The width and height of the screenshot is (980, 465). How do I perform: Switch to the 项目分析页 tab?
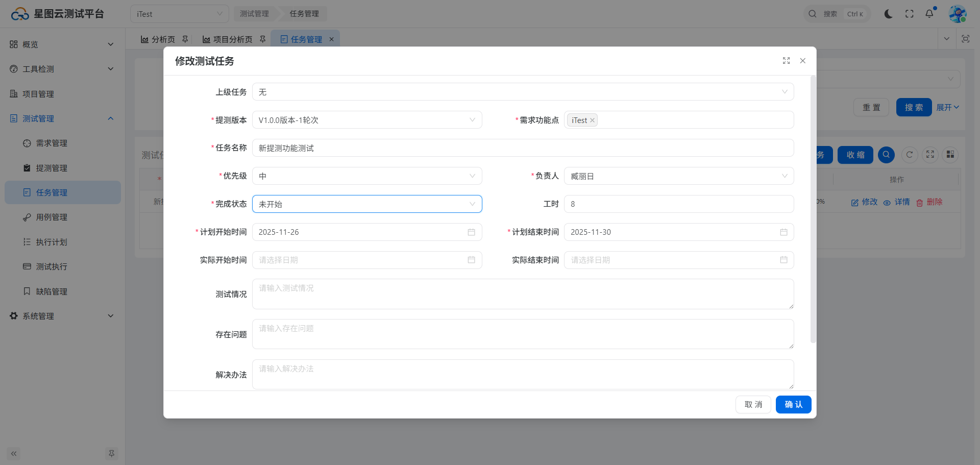click(x=232, y=39)
